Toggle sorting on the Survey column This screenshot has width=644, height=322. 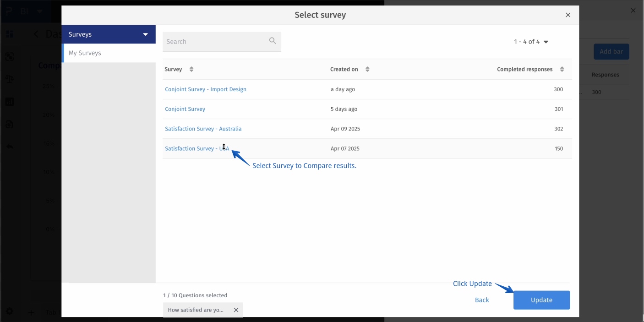[x=191, y=69]
